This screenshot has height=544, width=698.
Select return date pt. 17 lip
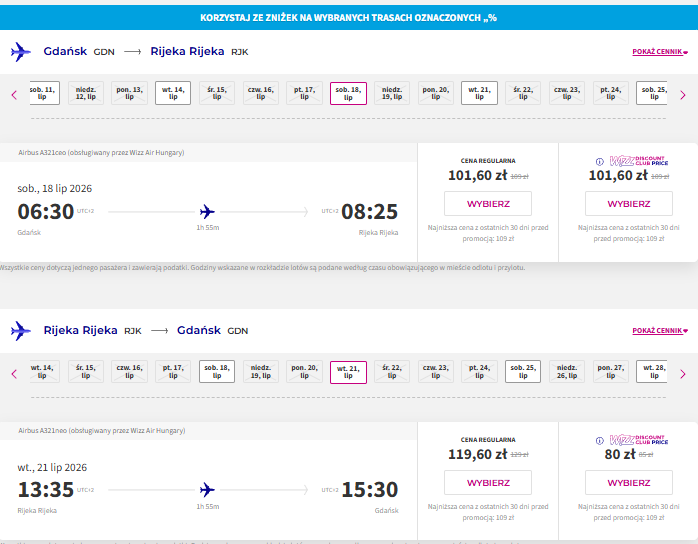(173, 372)
